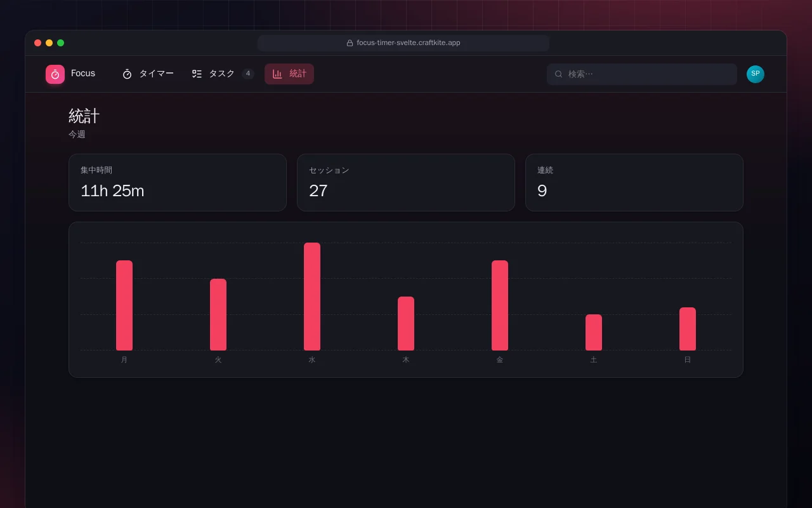
Task: Click the stopwatch icon beside タイマー
Action: click(x=127, y=74)
